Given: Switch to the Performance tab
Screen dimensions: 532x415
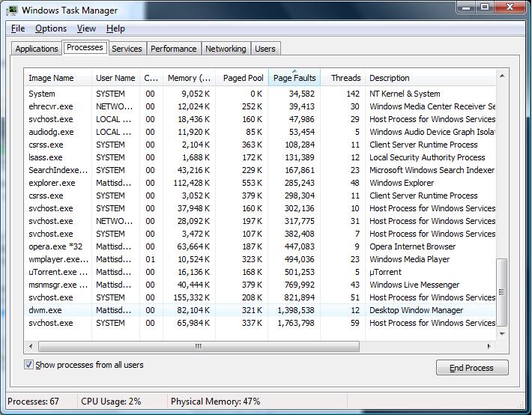Looking at the screenshot, I should [173, 49].
